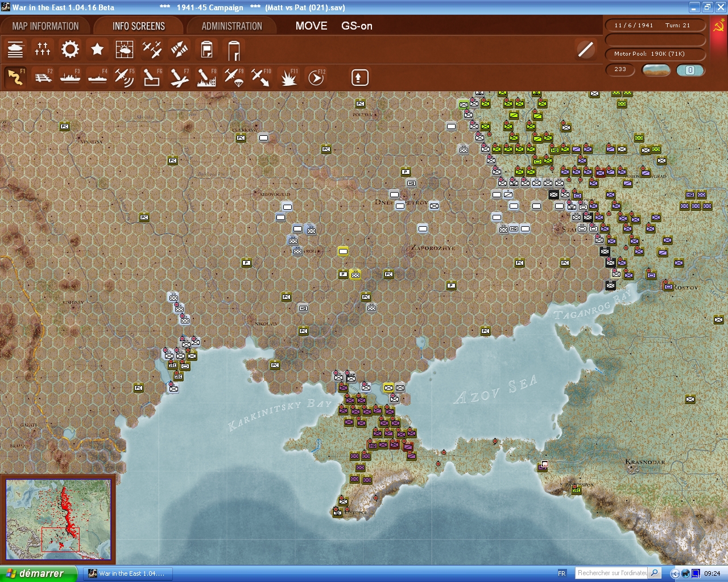The height and width of the screenshot is (582, 728).
Task: Click the Taganrog Bay label
Action: (x=593, y=305)
